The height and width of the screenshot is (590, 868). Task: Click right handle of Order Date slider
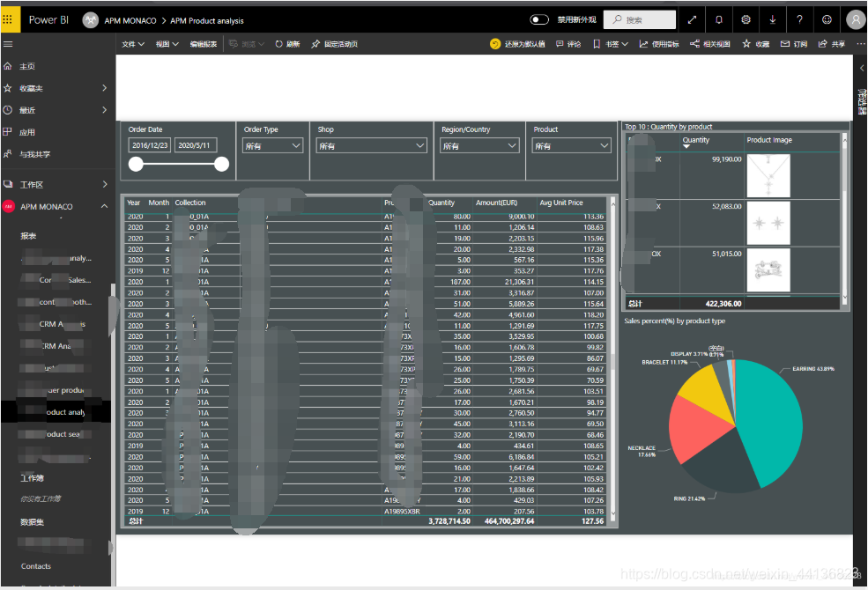(x=222, y=164)
